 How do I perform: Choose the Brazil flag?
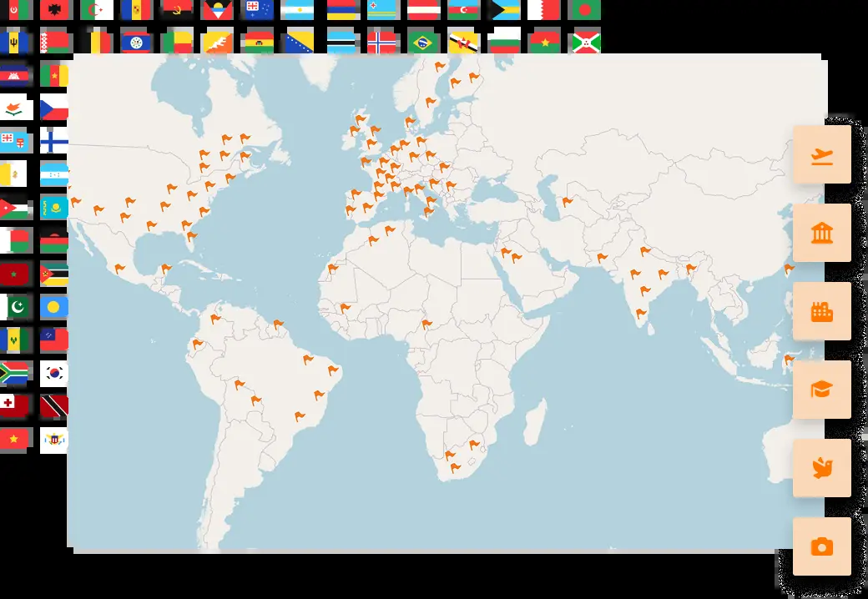tap(423, 42)
